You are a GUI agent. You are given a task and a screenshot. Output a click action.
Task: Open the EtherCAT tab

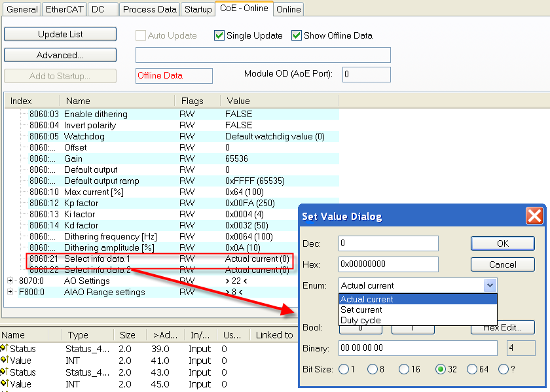coord(65,9)
